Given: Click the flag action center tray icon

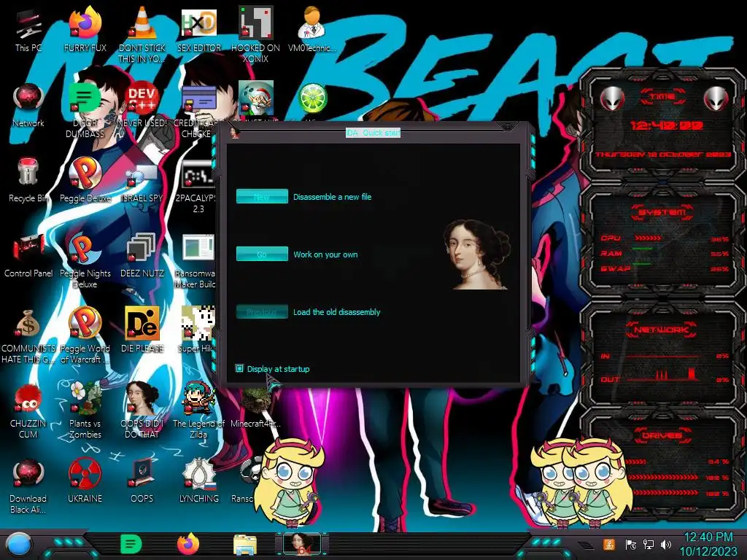Looking at the screenshot, I should [630, 545].
